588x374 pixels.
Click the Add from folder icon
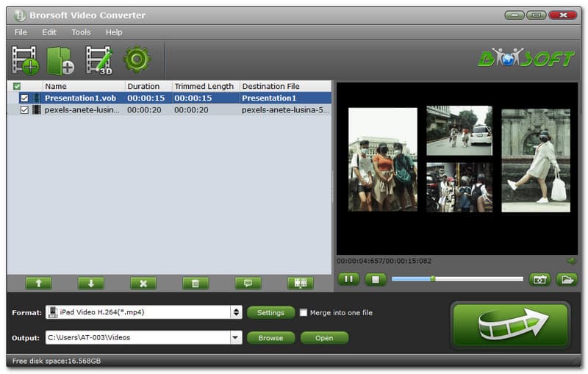point(60,60)
